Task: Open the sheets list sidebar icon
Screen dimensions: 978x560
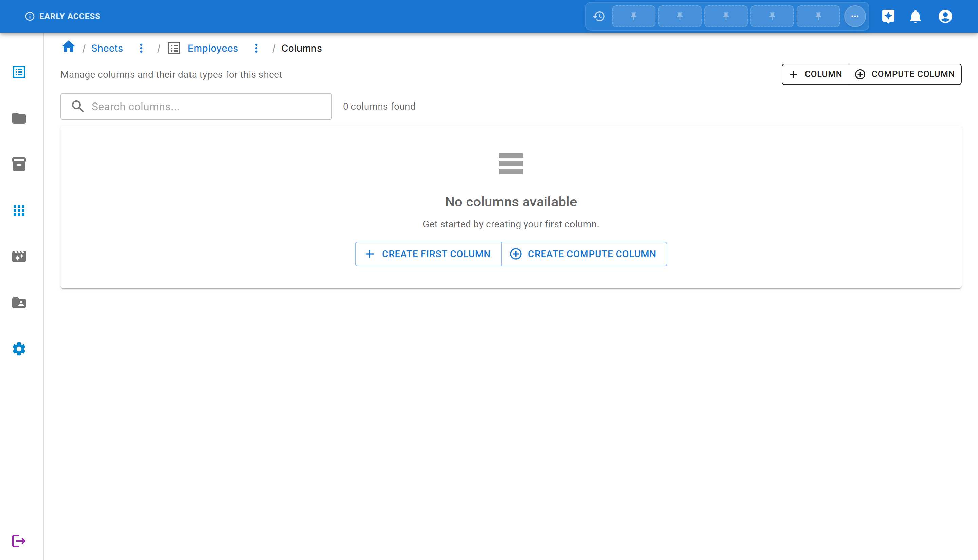Action: pyautogui.click(x=19, y=72)
